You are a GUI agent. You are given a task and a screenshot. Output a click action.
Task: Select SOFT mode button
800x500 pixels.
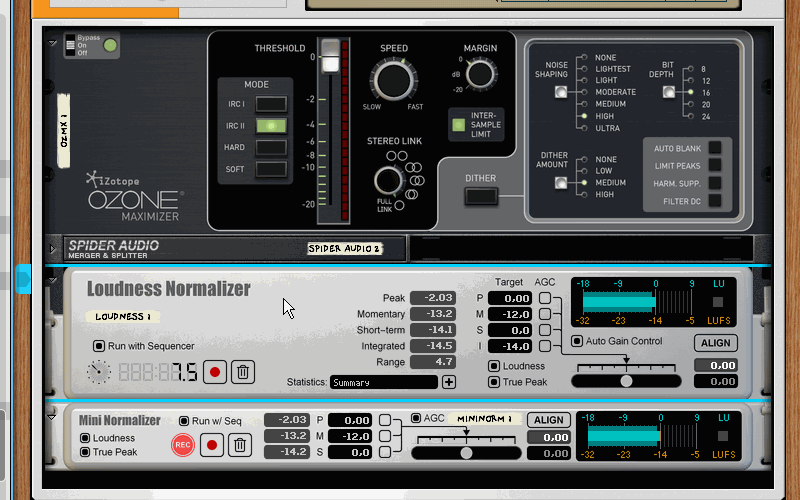(271, 169)
